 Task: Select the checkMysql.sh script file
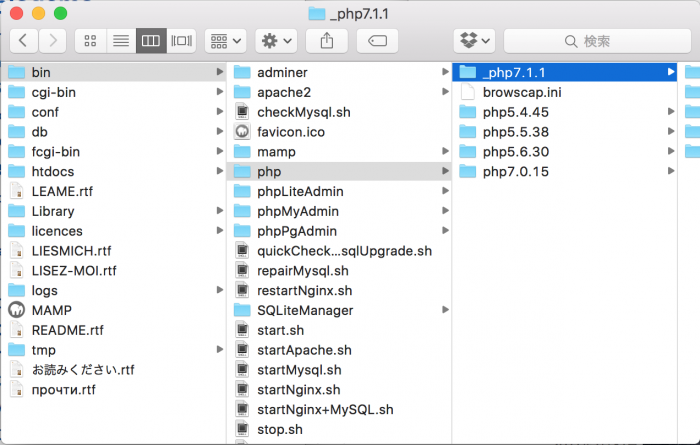click(x=304, y=112)
